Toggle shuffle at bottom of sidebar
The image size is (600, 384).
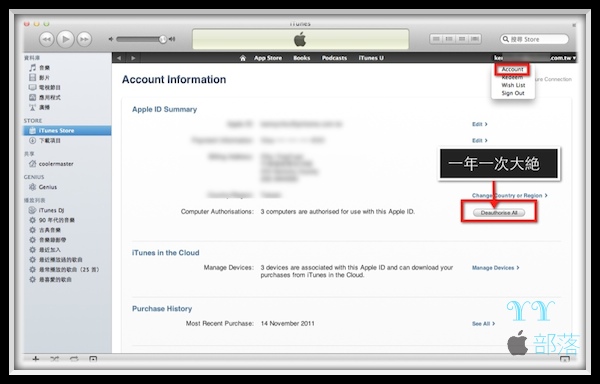[55, 359]
